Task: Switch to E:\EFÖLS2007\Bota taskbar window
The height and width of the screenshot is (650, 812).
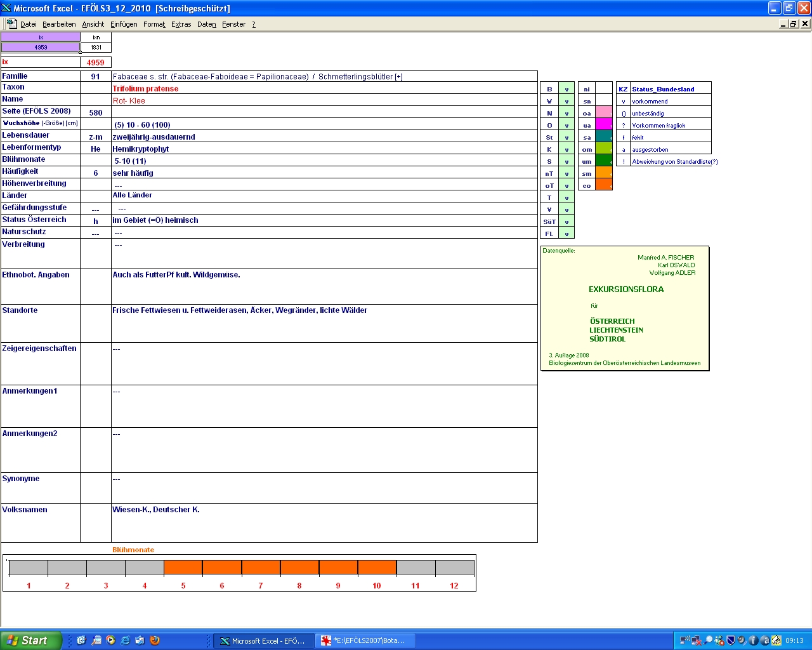Action: (x=365, y=641)
